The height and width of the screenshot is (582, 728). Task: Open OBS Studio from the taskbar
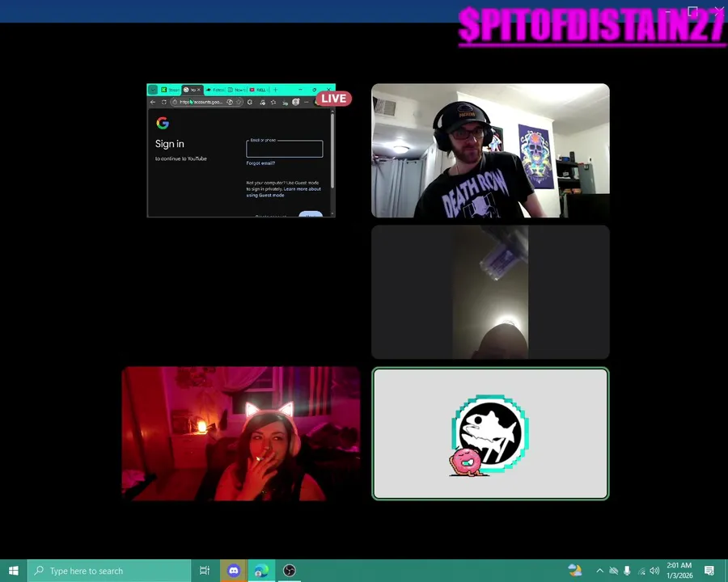(x=290, y=571)
